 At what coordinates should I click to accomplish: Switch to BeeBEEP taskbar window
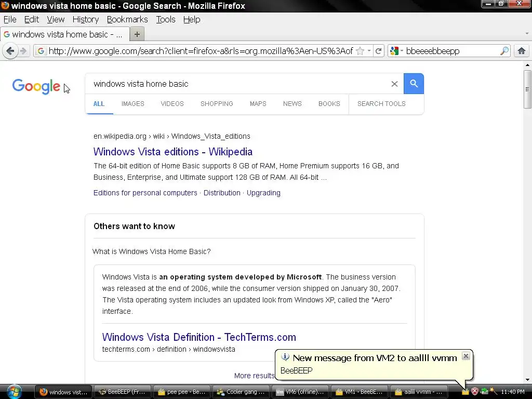[122, 392]
